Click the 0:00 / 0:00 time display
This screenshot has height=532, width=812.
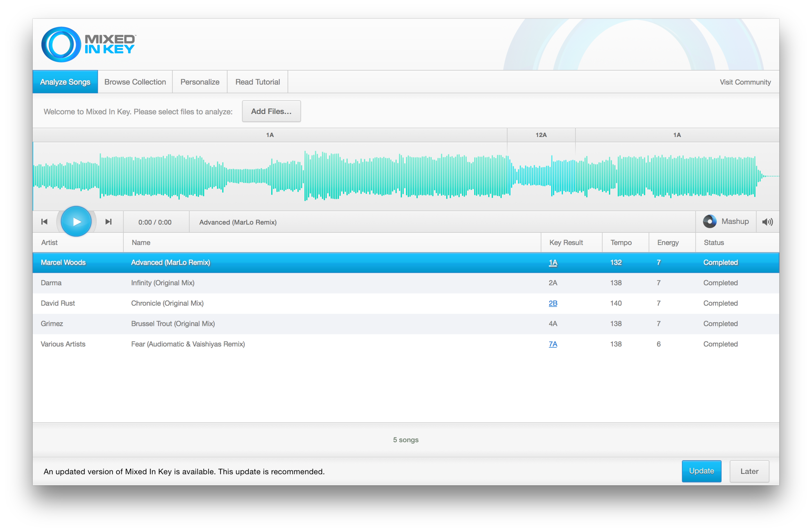click(155, 222)
